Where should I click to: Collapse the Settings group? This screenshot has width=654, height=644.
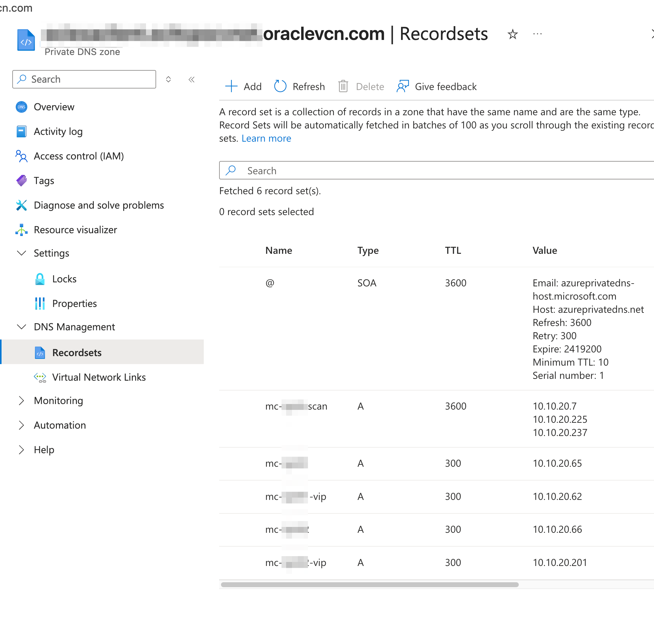click(x=22, y=253)
